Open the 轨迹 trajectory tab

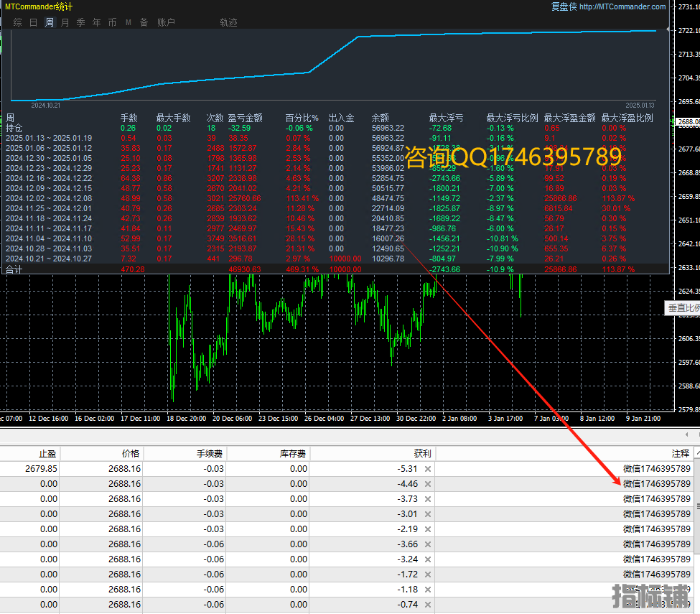[x=228, y=22]
